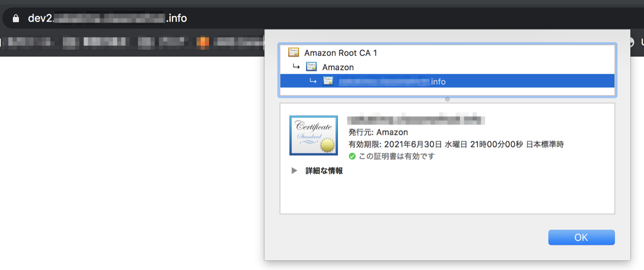This screenshot has width=644, height=270.
Task: Click the 発行元: Amazon text
Action: pos(378,132)
